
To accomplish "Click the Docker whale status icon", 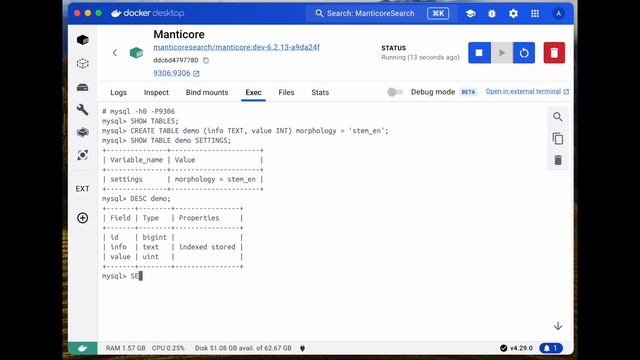I will pos(82,348).
